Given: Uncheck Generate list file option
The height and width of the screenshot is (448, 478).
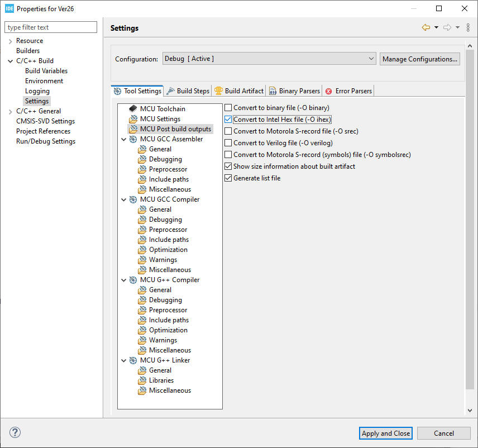Looking at the screenshot, I should [x=228, y=178].
